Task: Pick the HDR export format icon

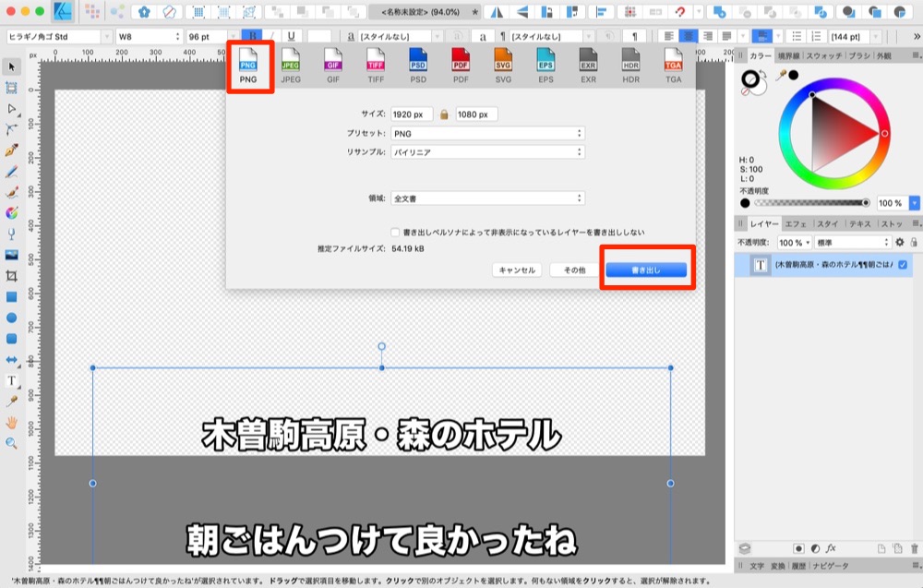Action: pos(630,66)
